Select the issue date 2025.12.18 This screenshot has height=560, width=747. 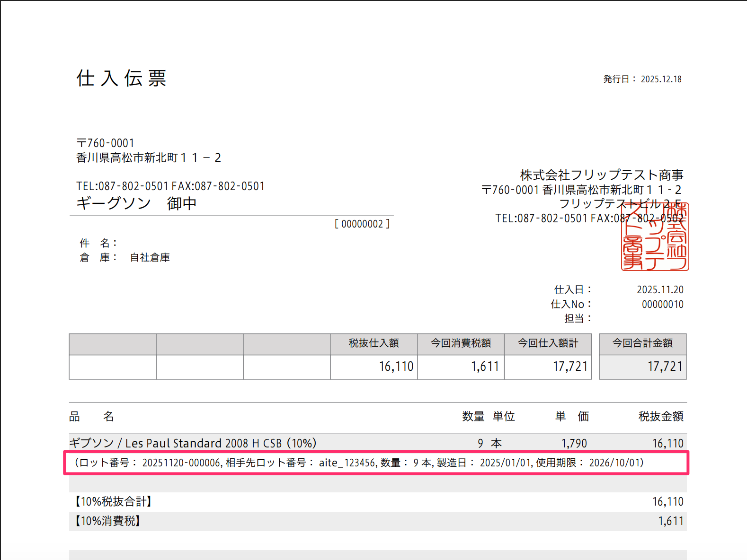coord(661,79)
